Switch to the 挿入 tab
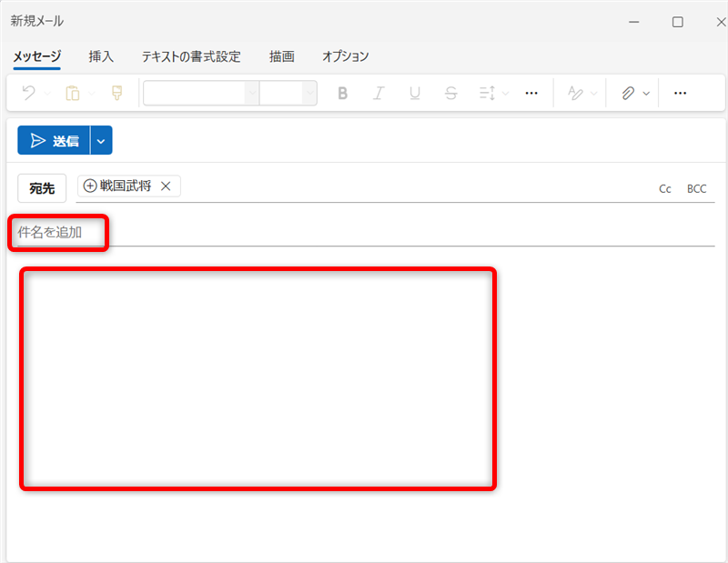This screenshot has width=728, height=563. 101,56
